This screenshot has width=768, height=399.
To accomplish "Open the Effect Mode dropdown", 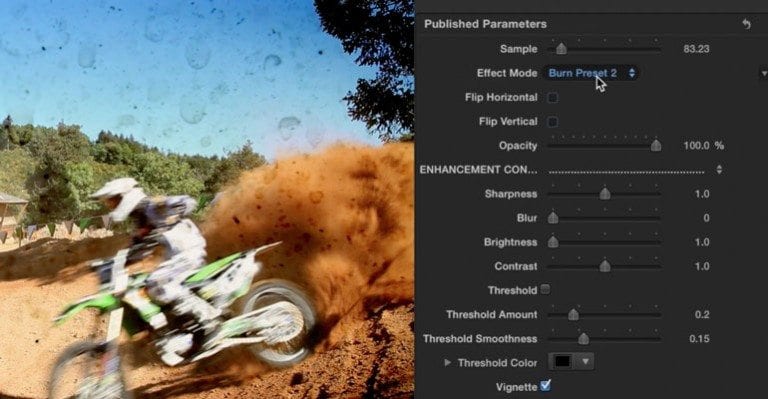I will (x=591, y=73).
